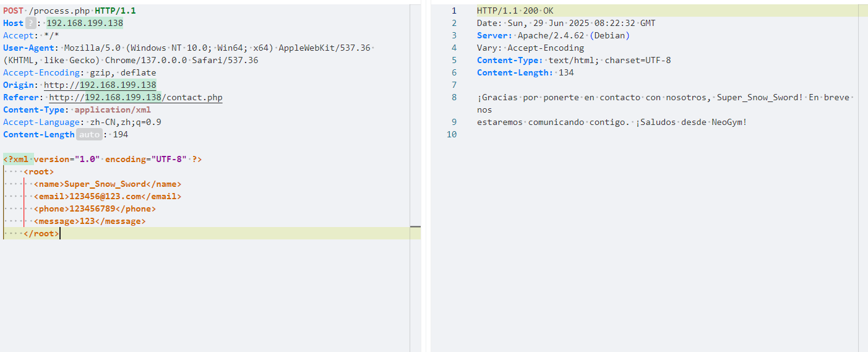The image size is (868, 352).
Task: Click the request editor minimap highlight marker
Action: coord(415,228)
